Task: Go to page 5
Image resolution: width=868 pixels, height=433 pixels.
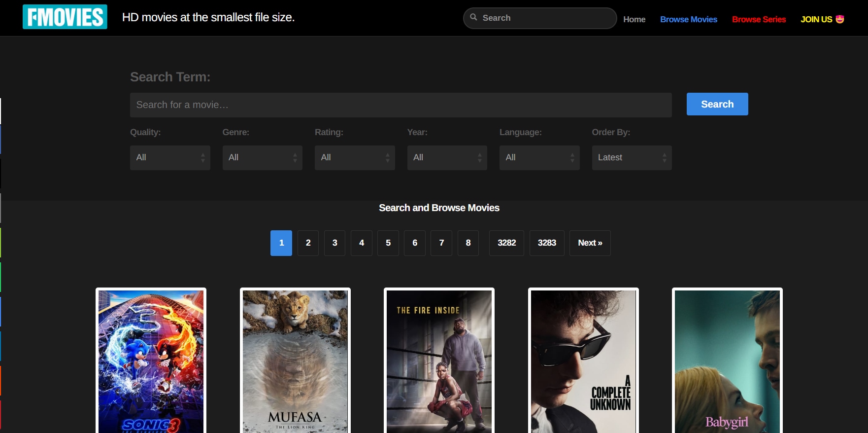Action: 388,243
